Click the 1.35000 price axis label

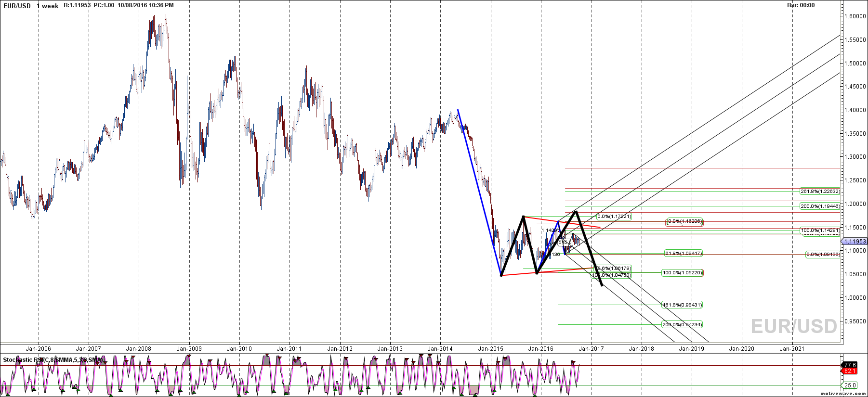[x=856, y=134]
